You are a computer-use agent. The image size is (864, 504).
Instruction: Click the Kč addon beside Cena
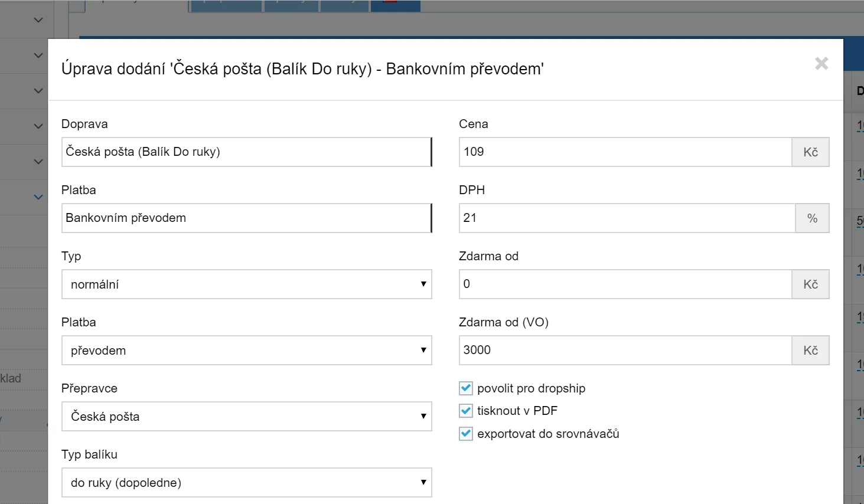point(811,152)
